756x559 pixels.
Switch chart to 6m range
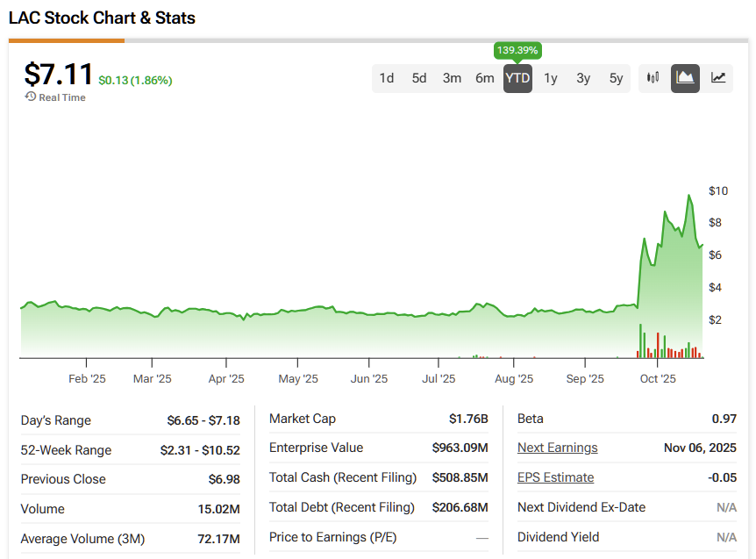point(485,78)
